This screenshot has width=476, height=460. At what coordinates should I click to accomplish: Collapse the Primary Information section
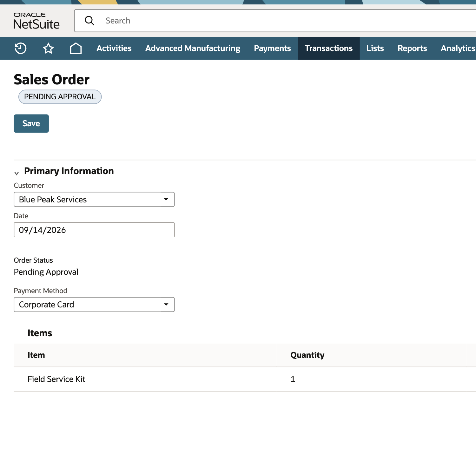17,173
